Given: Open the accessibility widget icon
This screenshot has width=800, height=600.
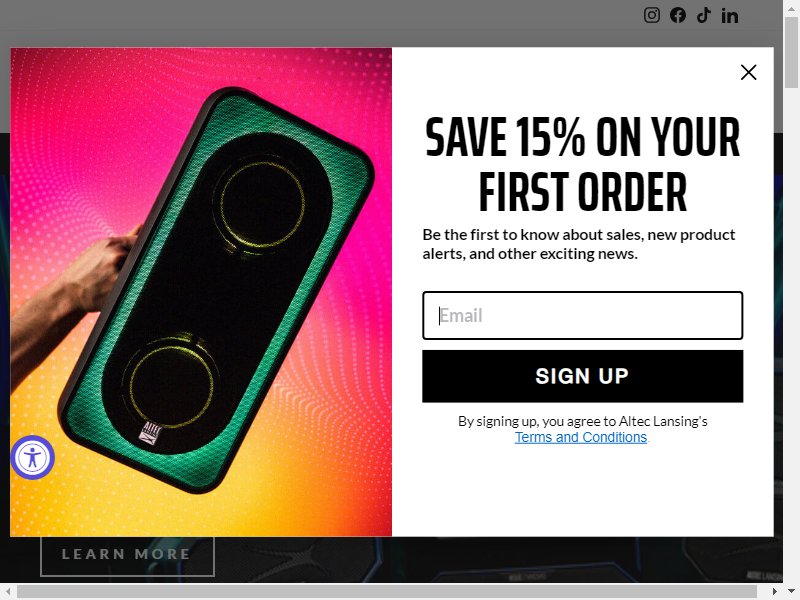Looking at the screenshot, I should [33, 457].
